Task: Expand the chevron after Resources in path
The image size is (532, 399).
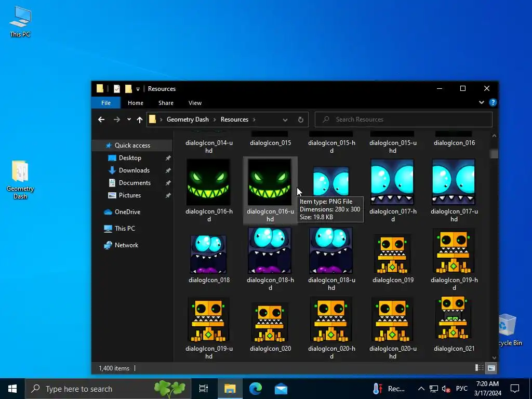Action: click(x=254, y=119)
